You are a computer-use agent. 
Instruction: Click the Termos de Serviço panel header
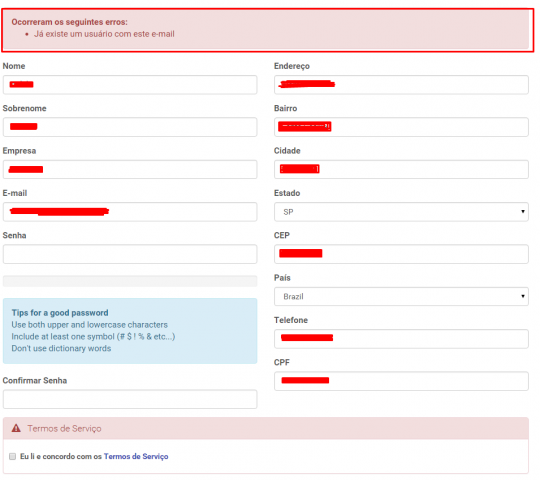coord(266,428)
